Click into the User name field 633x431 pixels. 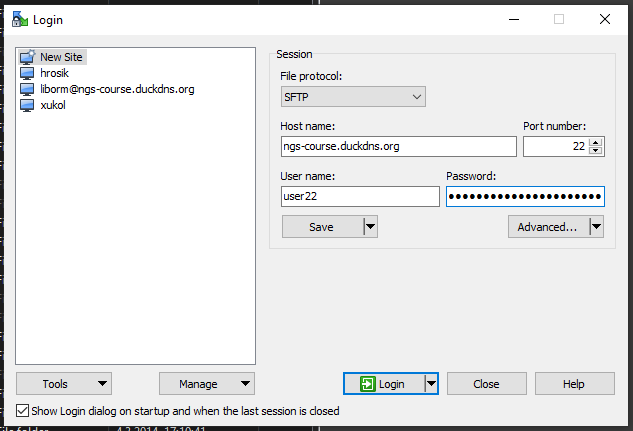[x=360, y=197]
